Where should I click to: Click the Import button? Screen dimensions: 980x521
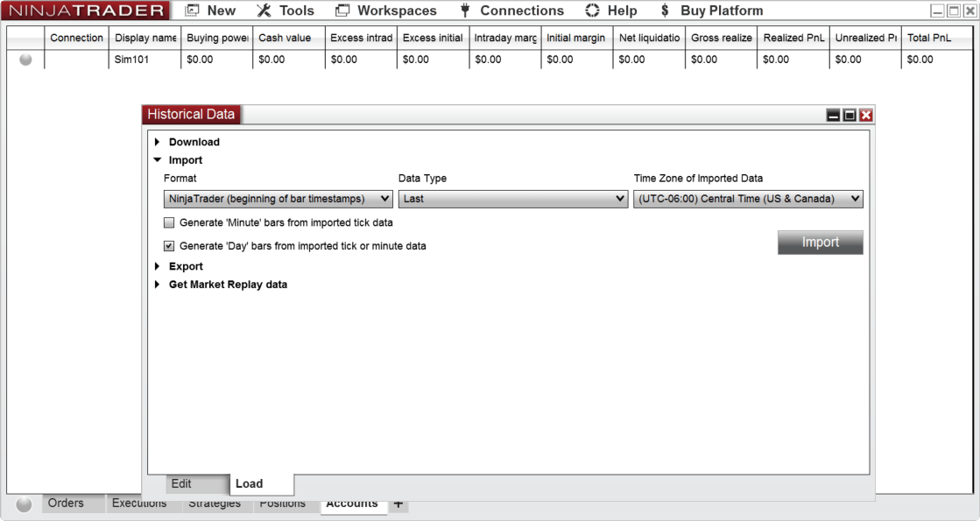(820, 243)
